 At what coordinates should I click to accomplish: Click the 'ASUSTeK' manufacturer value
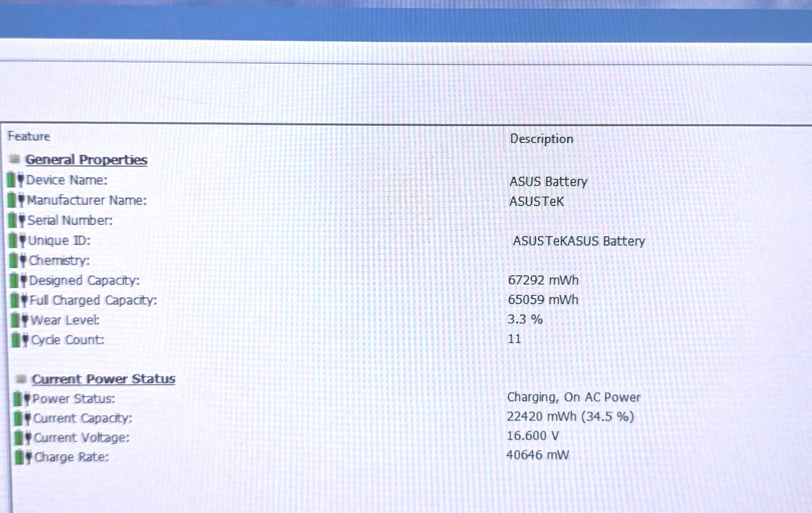[536, 201]
